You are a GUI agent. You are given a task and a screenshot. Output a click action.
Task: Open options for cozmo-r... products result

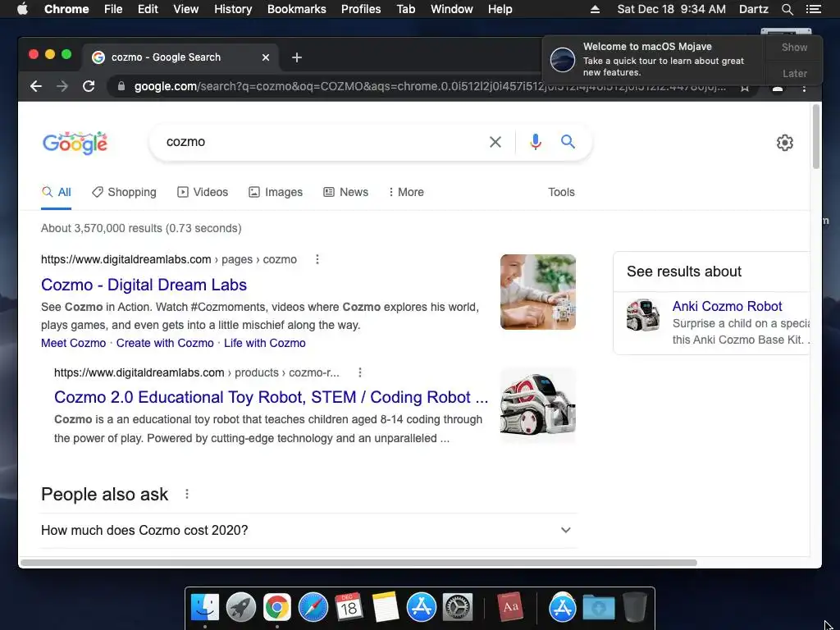pos(360,372)
